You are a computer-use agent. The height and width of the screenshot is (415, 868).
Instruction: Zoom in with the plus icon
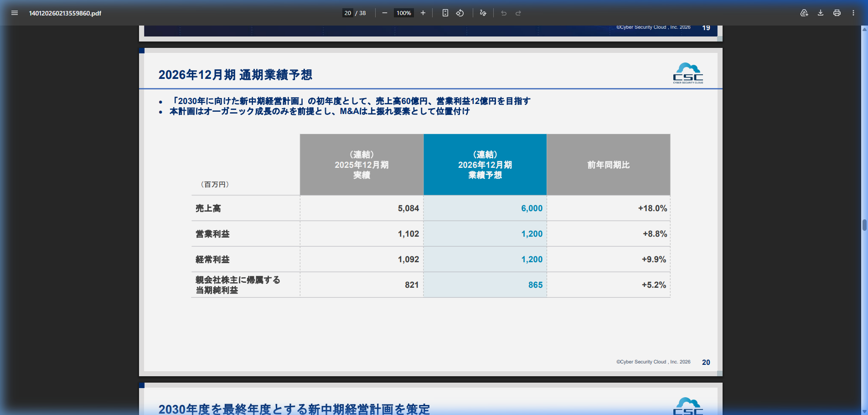click(x=423, y=13)
